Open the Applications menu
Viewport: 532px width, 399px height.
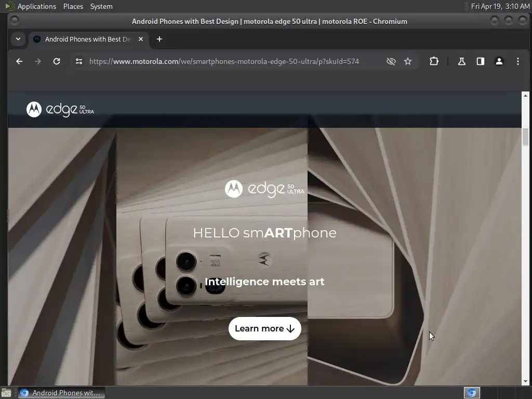pyautogui.click(x=37, y=6)
